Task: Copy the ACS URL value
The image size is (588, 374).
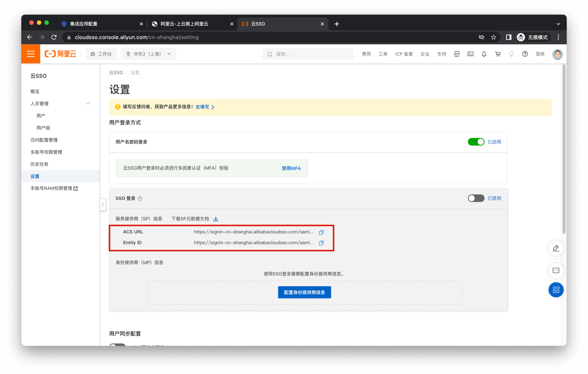Action: [x=321, y=232]
